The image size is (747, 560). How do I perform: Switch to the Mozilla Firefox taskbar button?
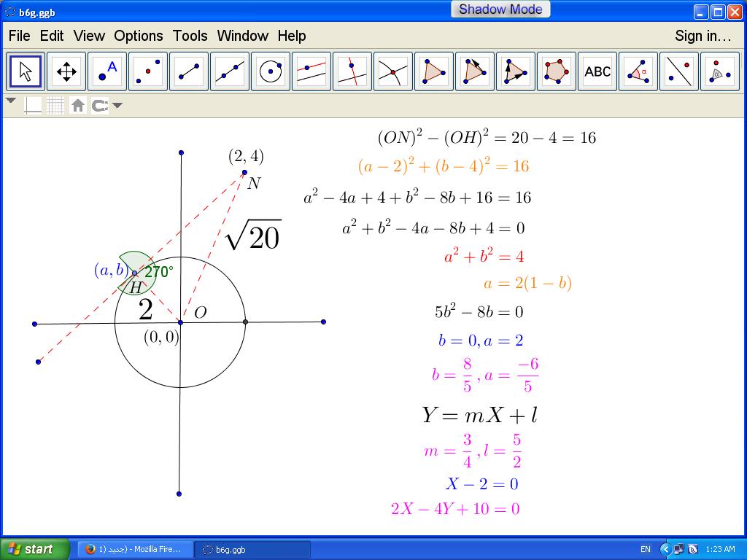pos(135,549)
